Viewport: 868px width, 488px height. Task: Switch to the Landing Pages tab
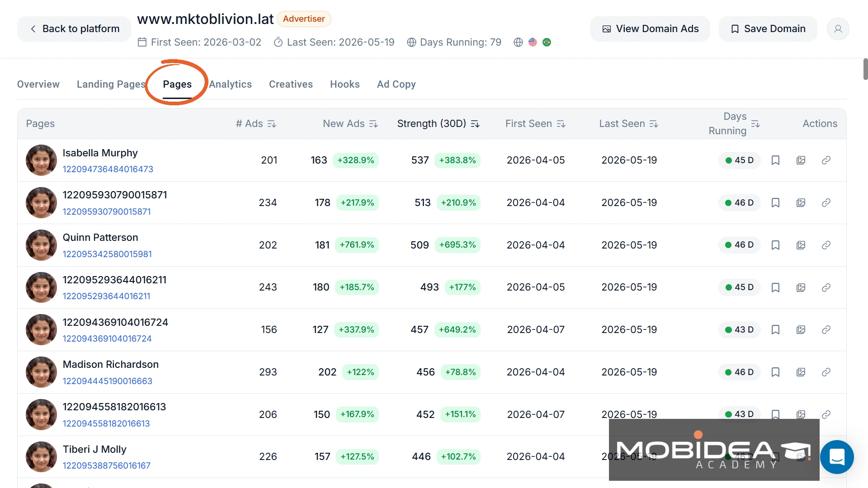(111, 84)
